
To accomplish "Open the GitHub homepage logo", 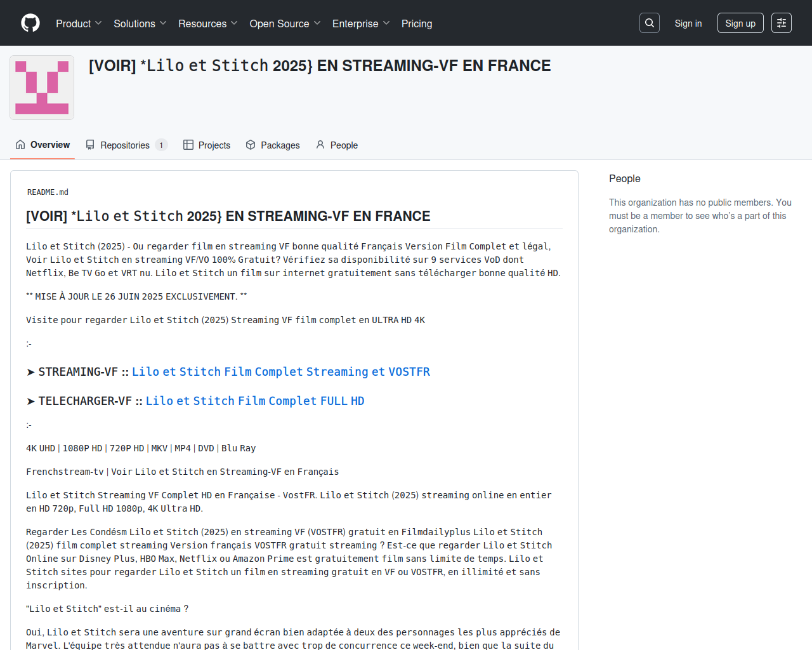I will [x=30, y=23].
